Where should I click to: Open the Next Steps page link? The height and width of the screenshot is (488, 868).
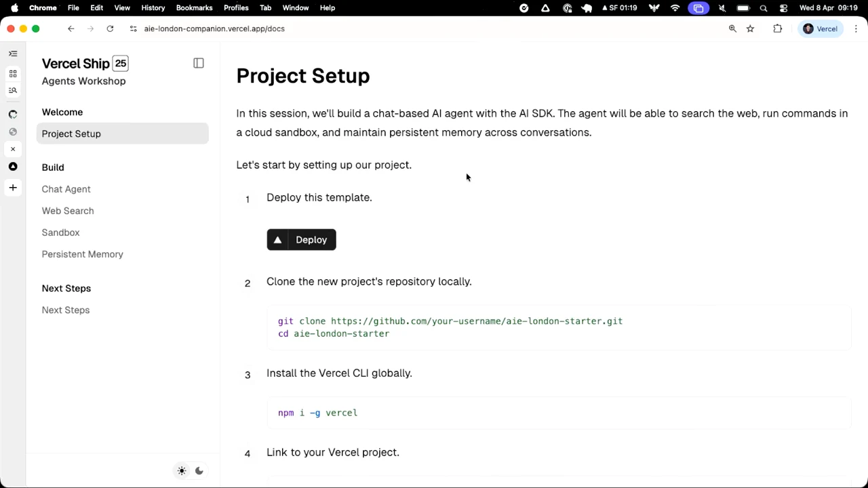point(65,310)
